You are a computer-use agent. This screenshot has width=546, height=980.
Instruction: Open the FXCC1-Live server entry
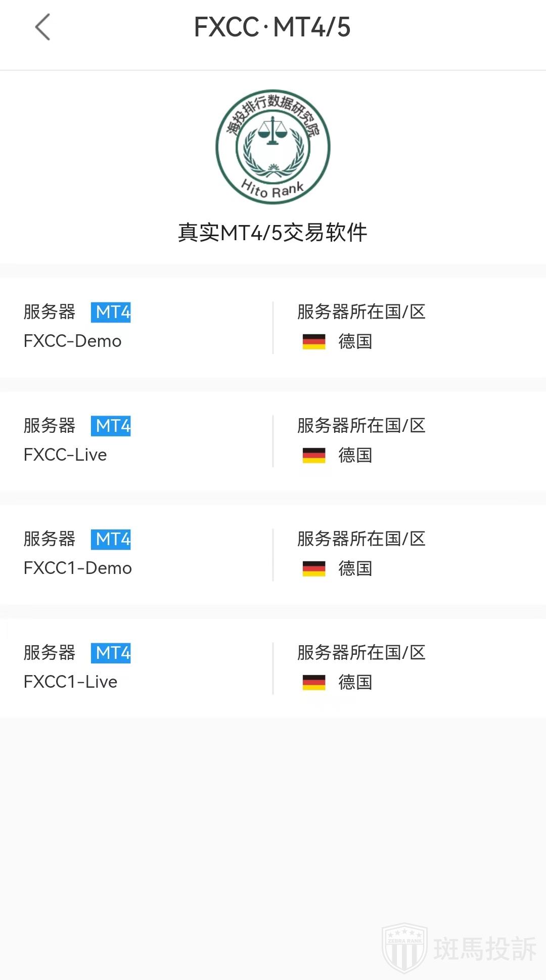pos(71,682)
